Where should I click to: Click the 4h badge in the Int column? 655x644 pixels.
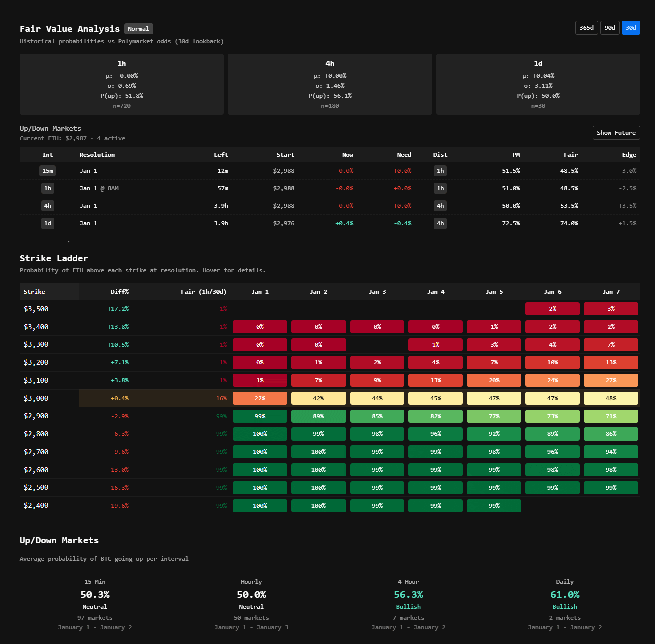(48, 206)
